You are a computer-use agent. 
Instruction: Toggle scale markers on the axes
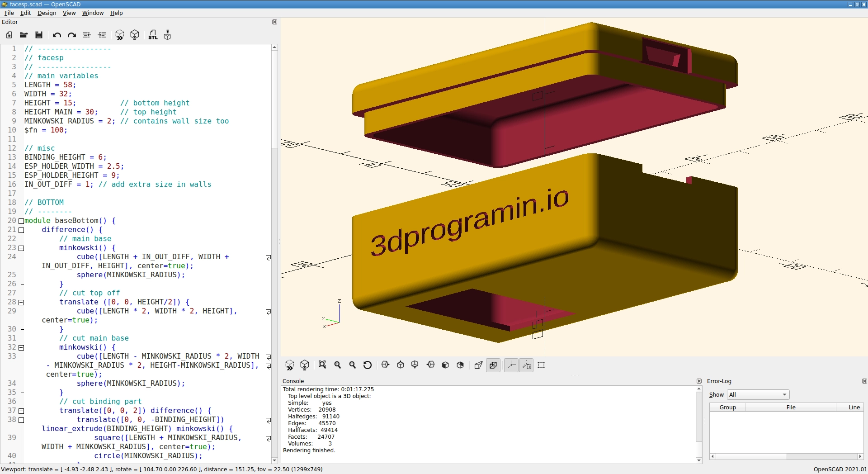point(527,365)
